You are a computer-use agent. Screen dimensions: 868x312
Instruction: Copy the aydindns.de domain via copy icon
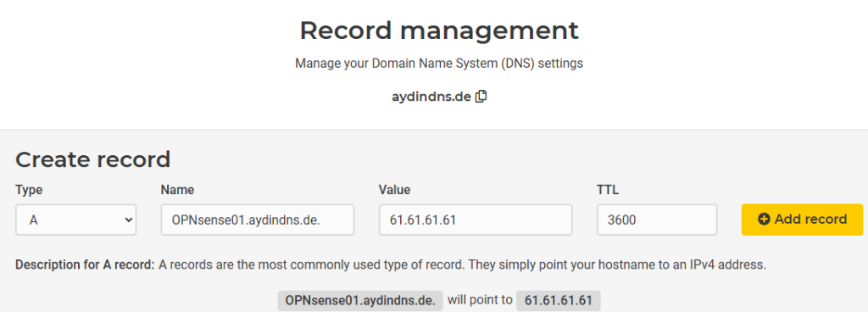(481, 97)
